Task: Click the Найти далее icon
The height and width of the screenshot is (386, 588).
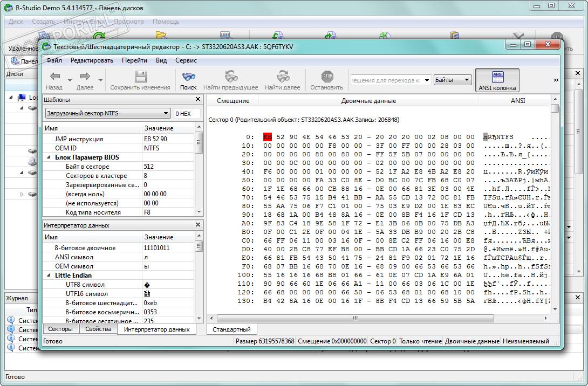Action: point(282,77)
